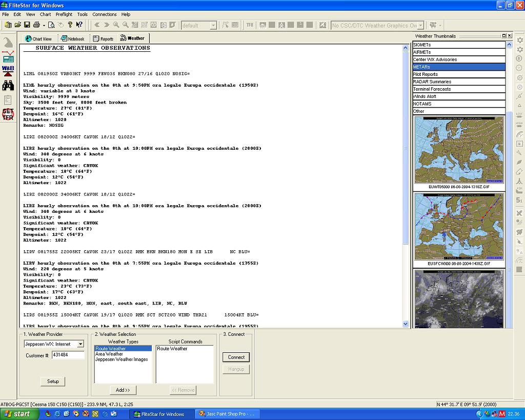Expand the Jeppesen WX: Internet provider dropdown
525x420 pixels.
point(80,344)
